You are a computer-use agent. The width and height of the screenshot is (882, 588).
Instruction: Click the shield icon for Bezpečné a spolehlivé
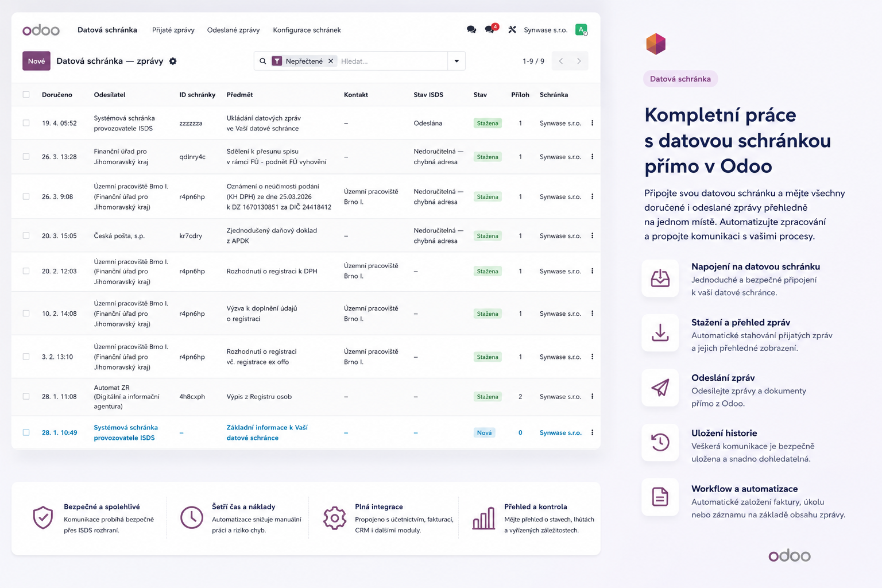pyautogui.click(x=43, y=517)
